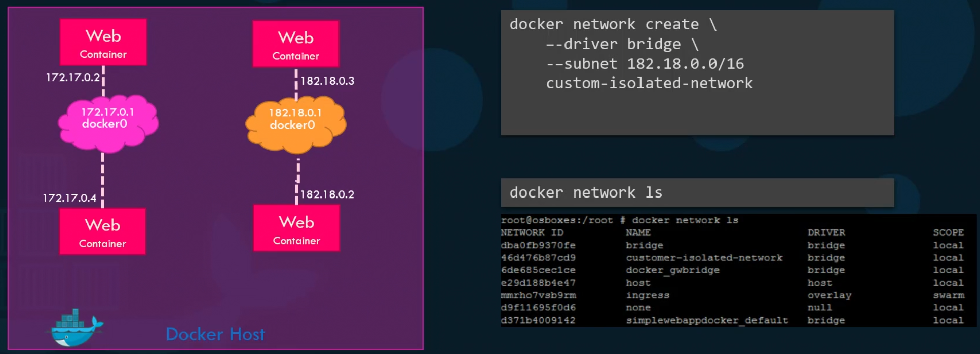
Task: Click network ID mmrho7vsb9rm
Action: click(538, 295)
